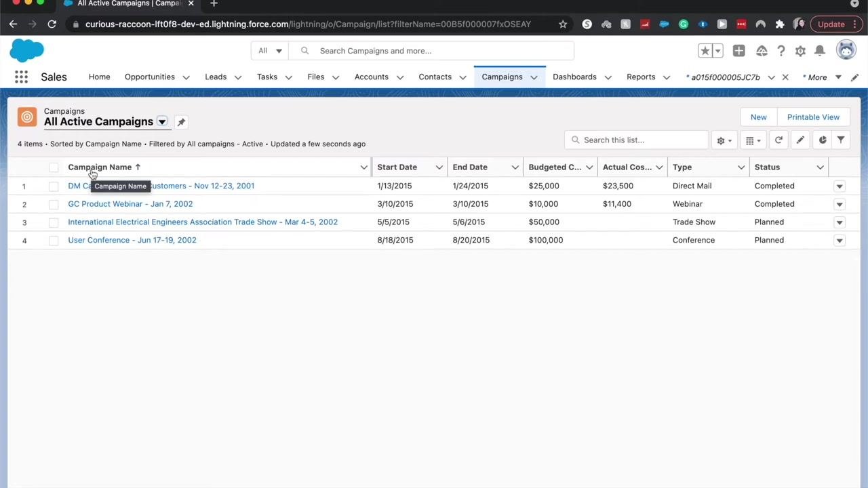The height and width of the screenshot is (488, 868).
Task: Click the $100,000 budgeted cost cell
Action: pyautogui.click(x=546, y=240)
